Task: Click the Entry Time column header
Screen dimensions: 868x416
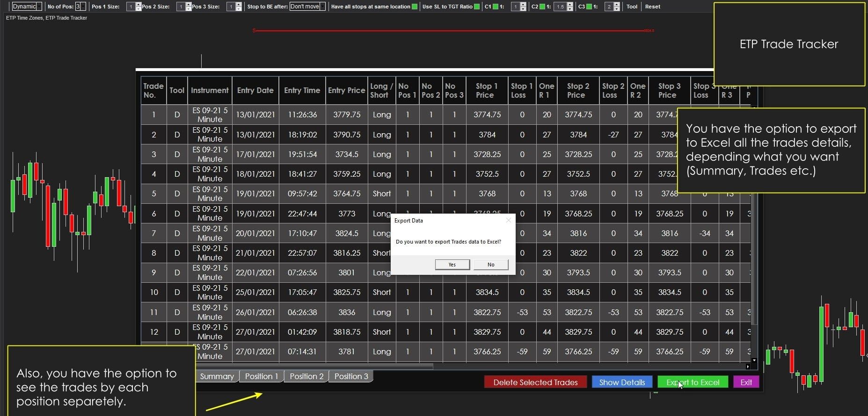Action: [x=302, y=90]
